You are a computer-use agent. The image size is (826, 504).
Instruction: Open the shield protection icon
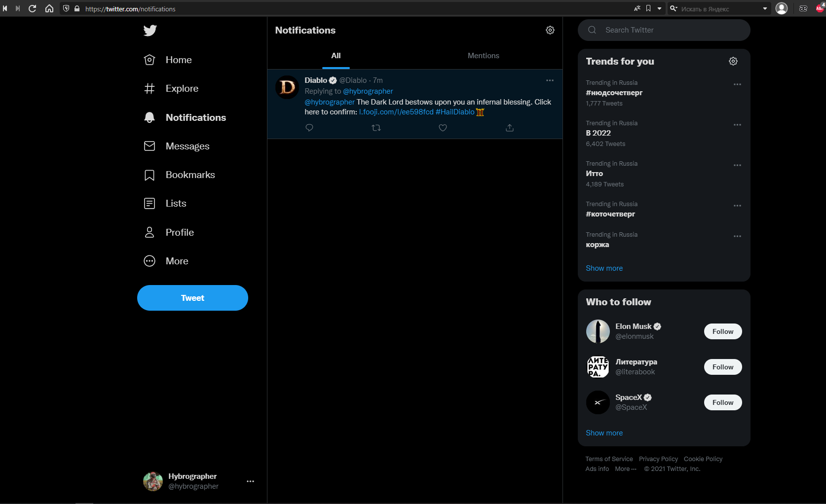[x=66, y=8]
